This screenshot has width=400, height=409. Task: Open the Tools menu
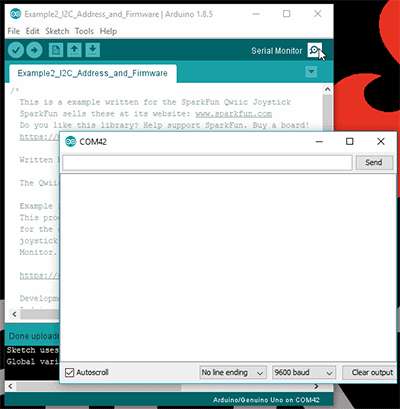pos(84,31)
